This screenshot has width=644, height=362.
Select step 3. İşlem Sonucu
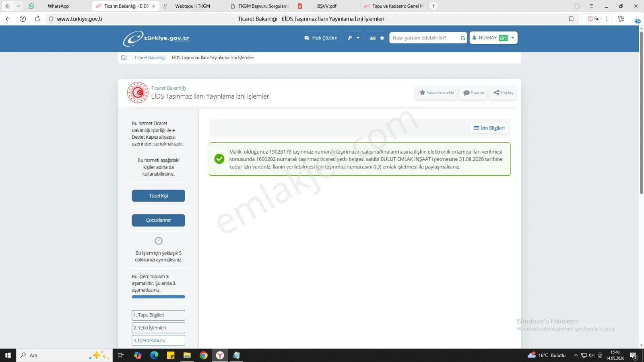[158, 341]
